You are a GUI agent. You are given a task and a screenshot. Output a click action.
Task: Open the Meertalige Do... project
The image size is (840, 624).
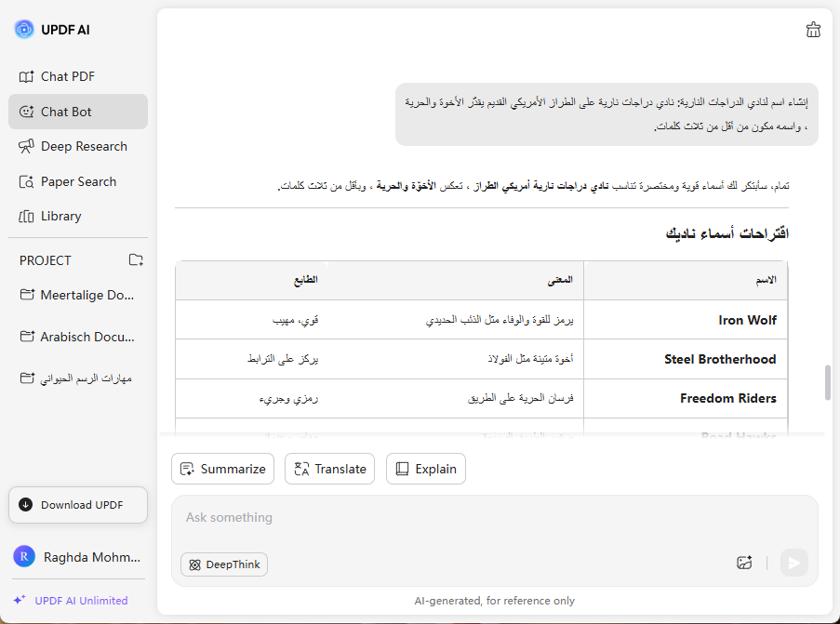tap(78, 295)
